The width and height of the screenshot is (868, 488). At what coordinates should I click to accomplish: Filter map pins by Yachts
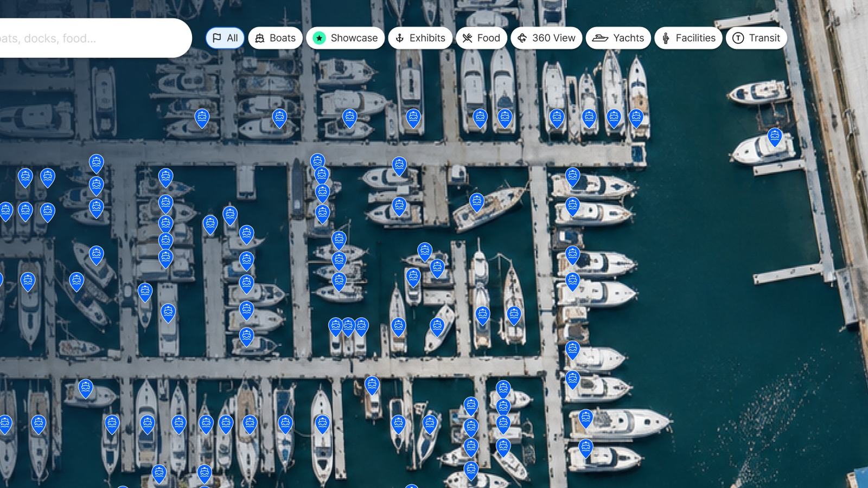(x=618, y=38)
